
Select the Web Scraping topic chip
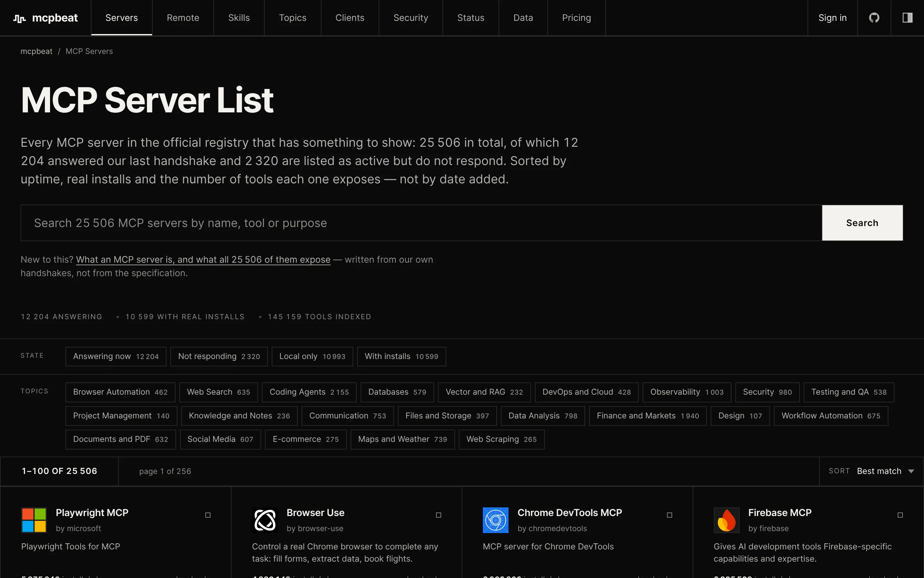point(501,439)
